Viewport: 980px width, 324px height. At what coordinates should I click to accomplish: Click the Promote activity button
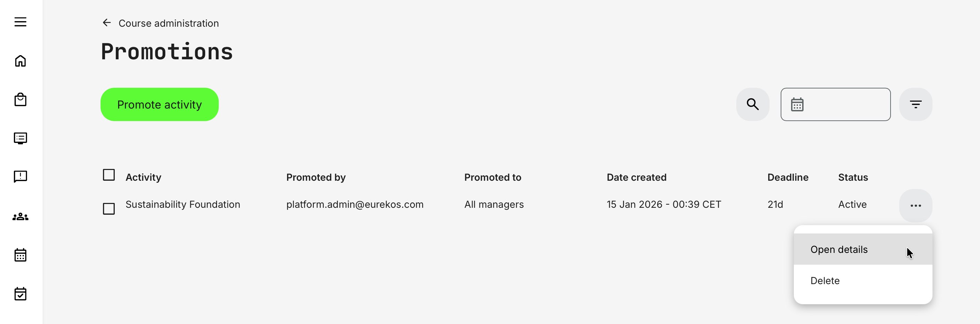(159, 104)
